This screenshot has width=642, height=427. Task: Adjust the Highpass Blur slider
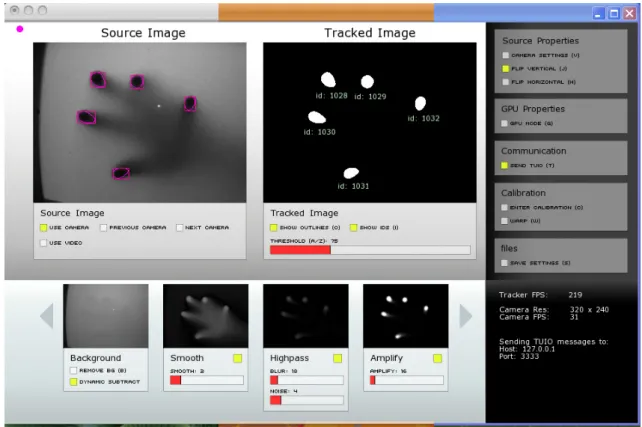307,380
